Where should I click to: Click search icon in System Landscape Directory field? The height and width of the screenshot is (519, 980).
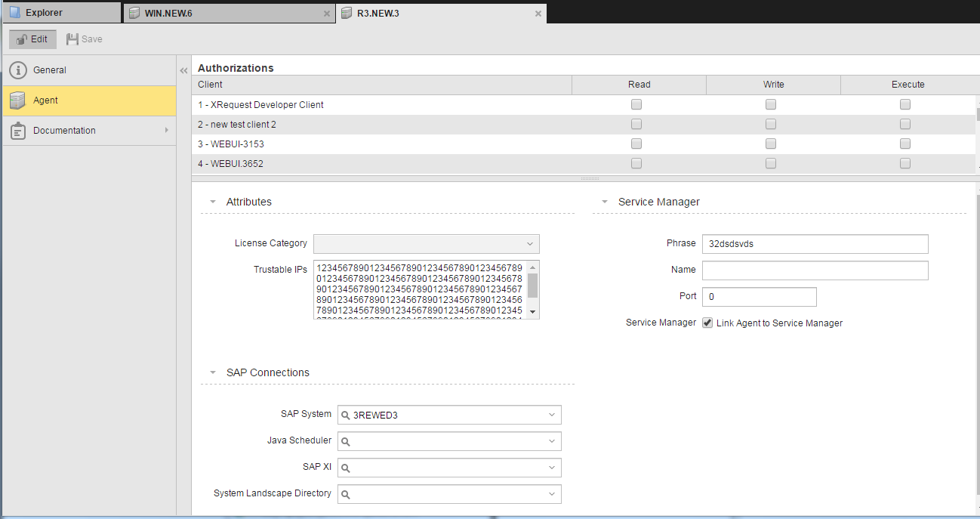[x=346, y=494]
